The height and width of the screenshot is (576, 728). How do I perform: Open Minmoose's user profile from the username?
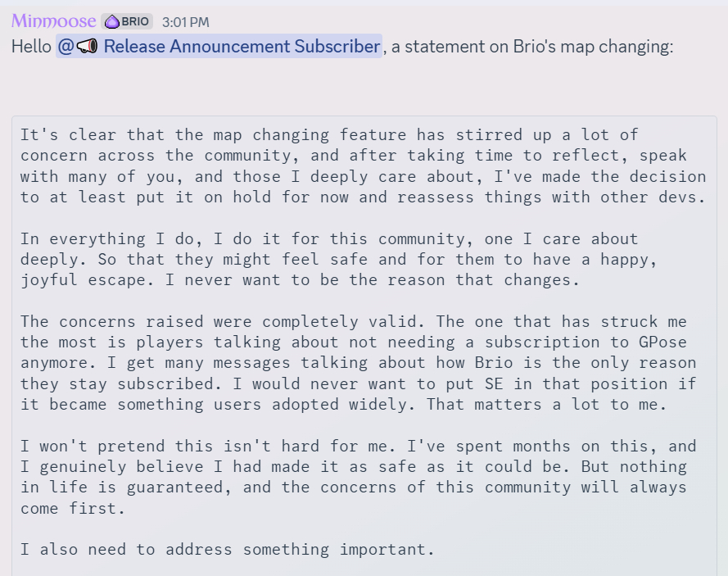53,21
